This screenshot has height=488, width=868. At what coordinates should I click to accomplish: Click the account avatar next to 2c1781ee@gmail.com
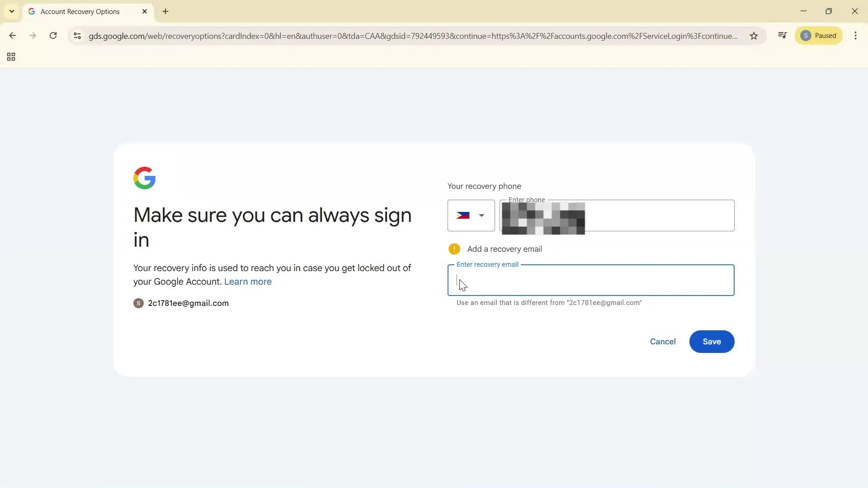[138, 303]
